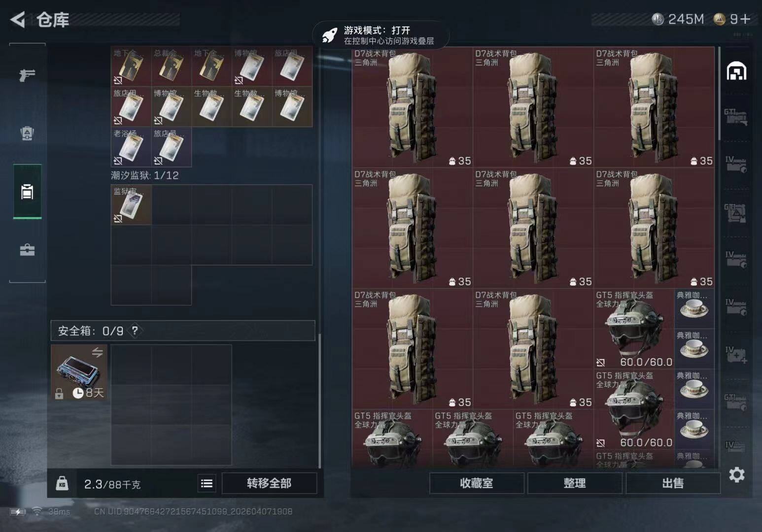The height and width of the screenshot is (532, 762).
Task: Click 转移全部 to transfer all items
Action: 269,483
